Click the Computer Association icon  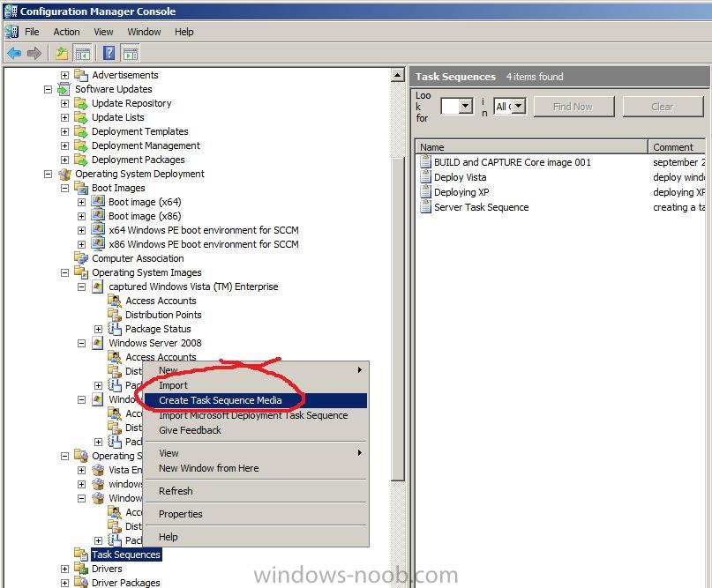81,258
